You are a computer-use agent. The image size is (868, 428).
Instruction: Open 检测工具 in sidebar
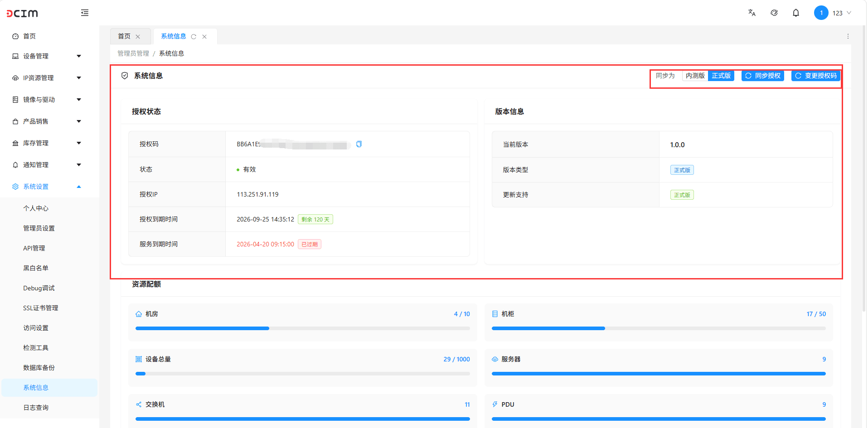pyautogui.click(x=36, y=348)
